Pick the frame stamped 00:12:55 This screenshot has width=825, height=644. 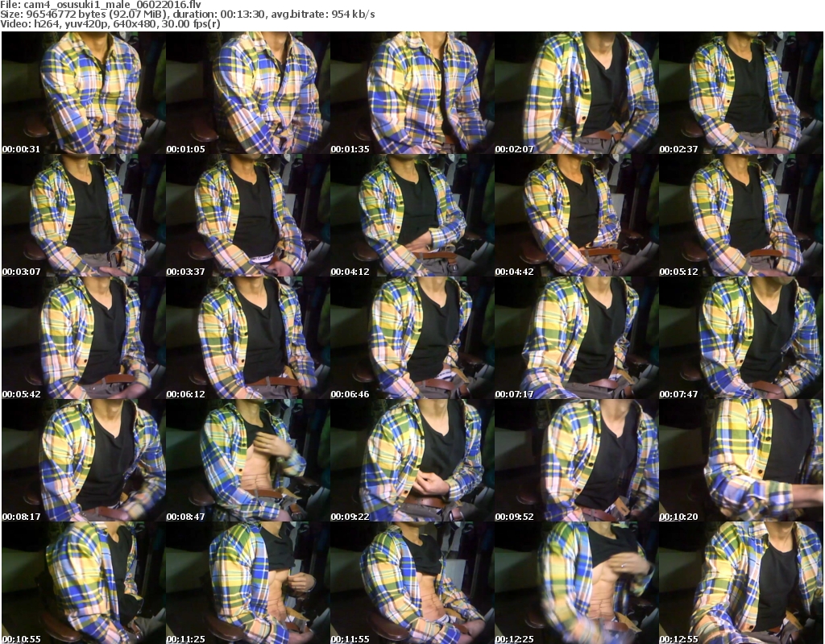tap(741, 583)
